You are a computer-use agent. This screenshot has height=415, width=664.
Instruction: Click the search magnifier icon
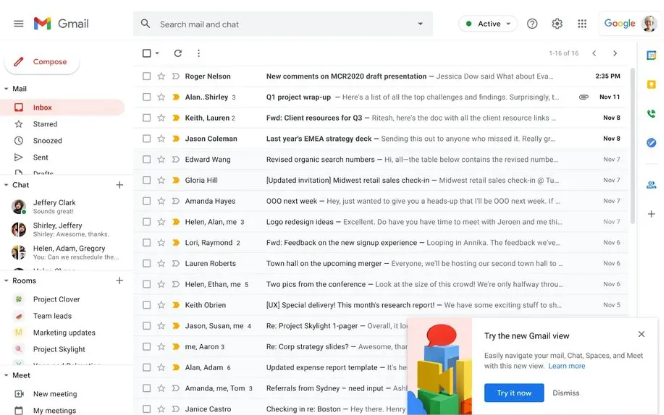click(x=145, y=24)
